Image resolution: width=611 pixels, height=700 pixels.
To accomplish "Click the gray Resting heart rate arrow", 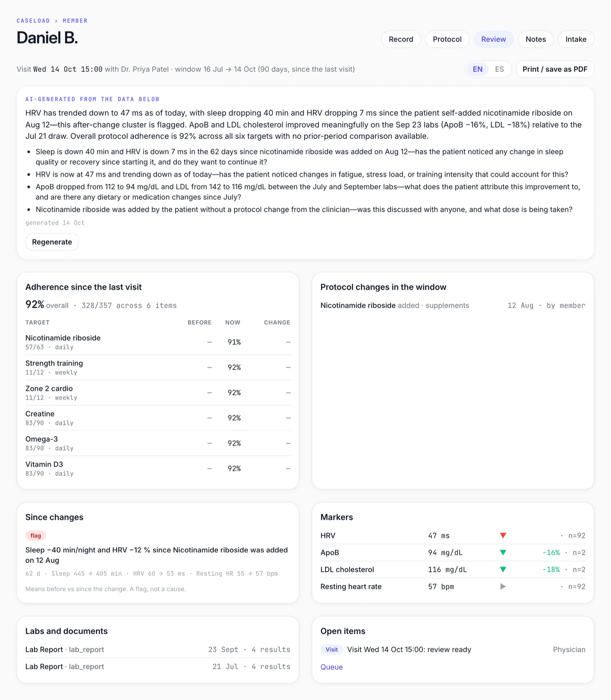I will tap(503, 587).
